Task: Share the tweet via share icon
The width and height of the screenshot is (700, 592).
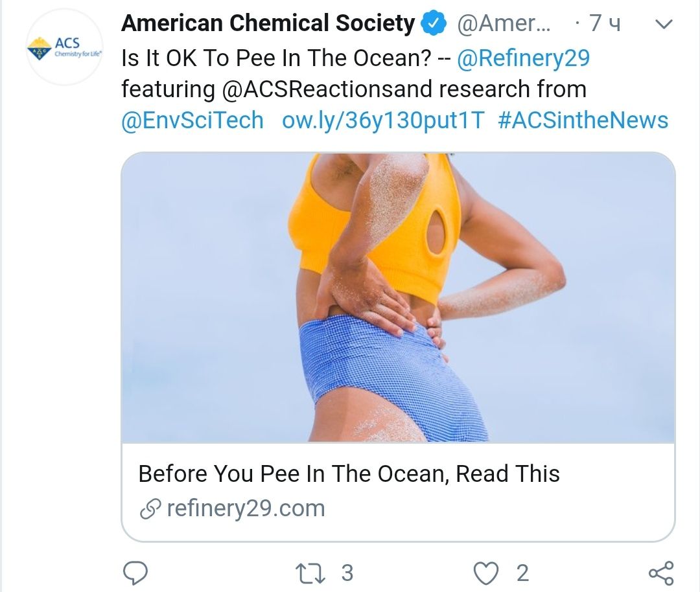Action: point(660,573)
